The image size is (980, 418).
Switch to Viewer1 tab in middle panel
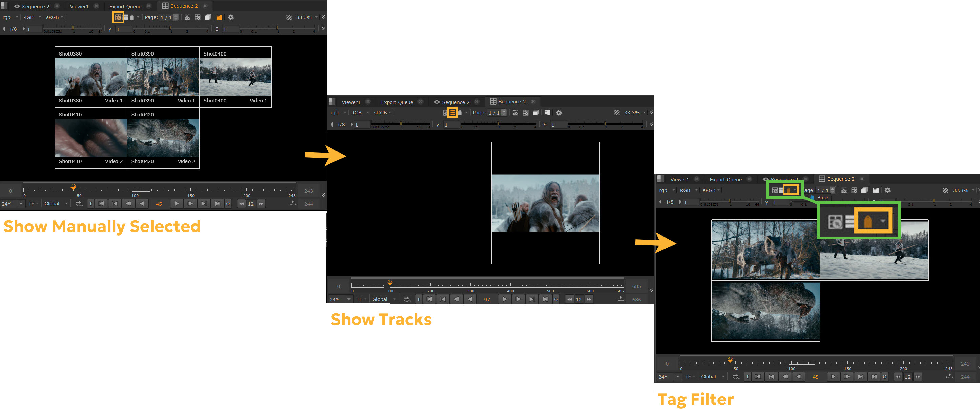tap(351, 102)
